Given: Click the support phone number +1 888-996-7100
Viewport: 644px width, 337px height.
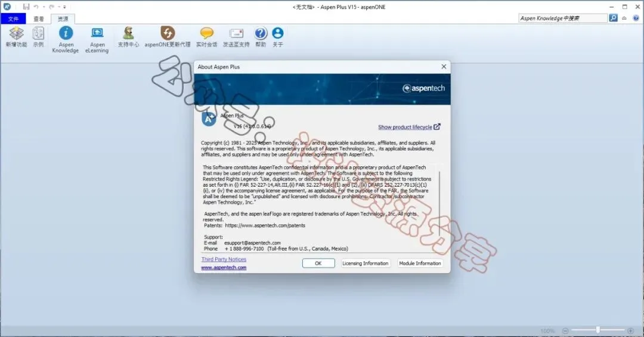Looking at the screenshot, I should 244,249.
